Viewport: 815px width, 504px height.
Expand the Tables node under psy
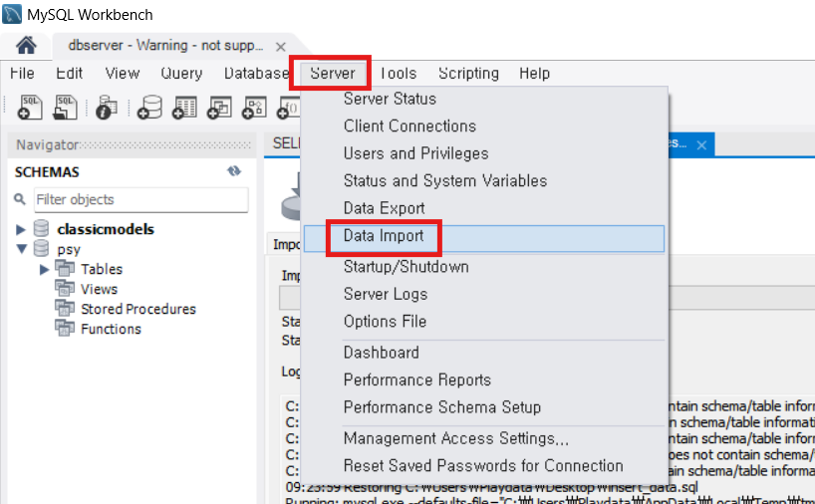click(x=44, y=269)
